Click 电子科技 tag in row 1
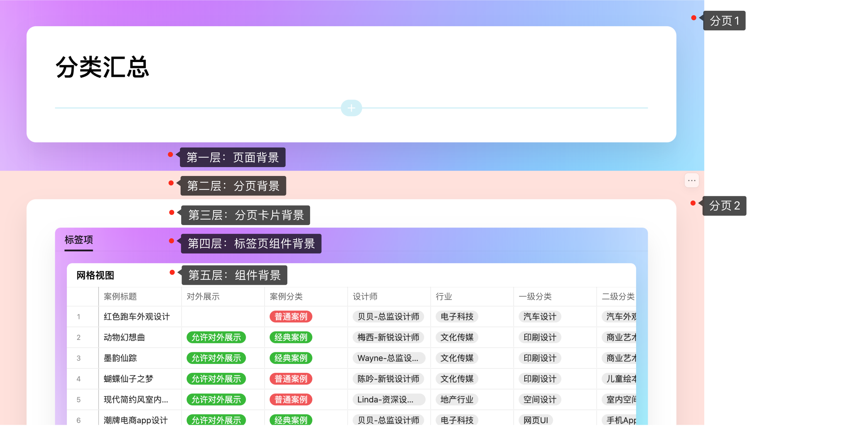This screenshot has height=426, width=868. [457, 316]
